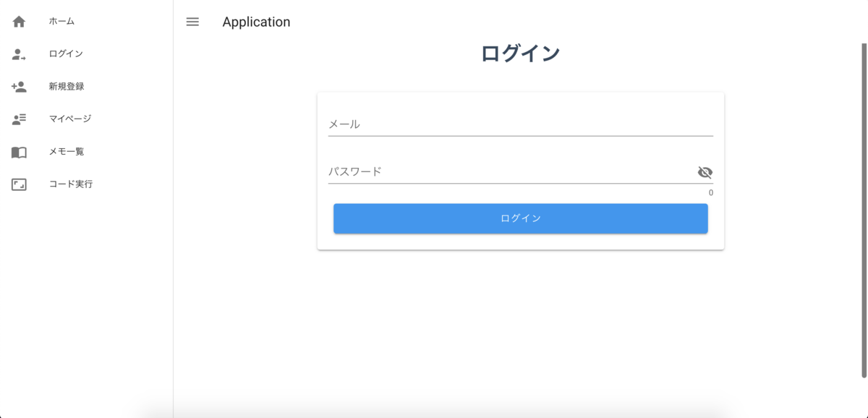Toggle the hamburger navigation menu icon
868x418 pixels.
[192, 22]
